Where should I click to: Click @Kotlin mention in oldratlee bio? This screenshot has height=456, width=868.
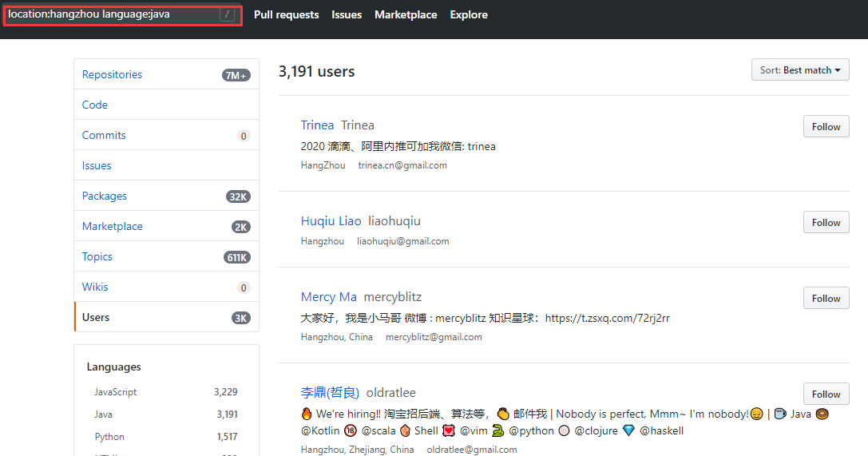pyautogui.click(x=320, y=430)
